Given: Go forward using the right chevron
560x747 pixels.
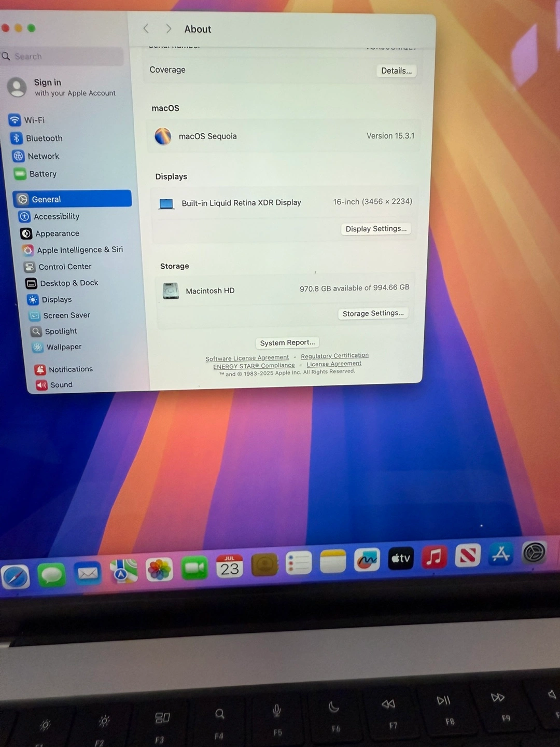Looking at the screenshot, I should click(x=169, y=29).
